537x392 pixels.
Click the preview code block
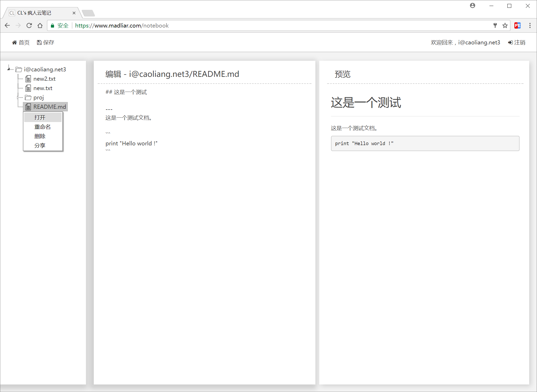(425, 144)
